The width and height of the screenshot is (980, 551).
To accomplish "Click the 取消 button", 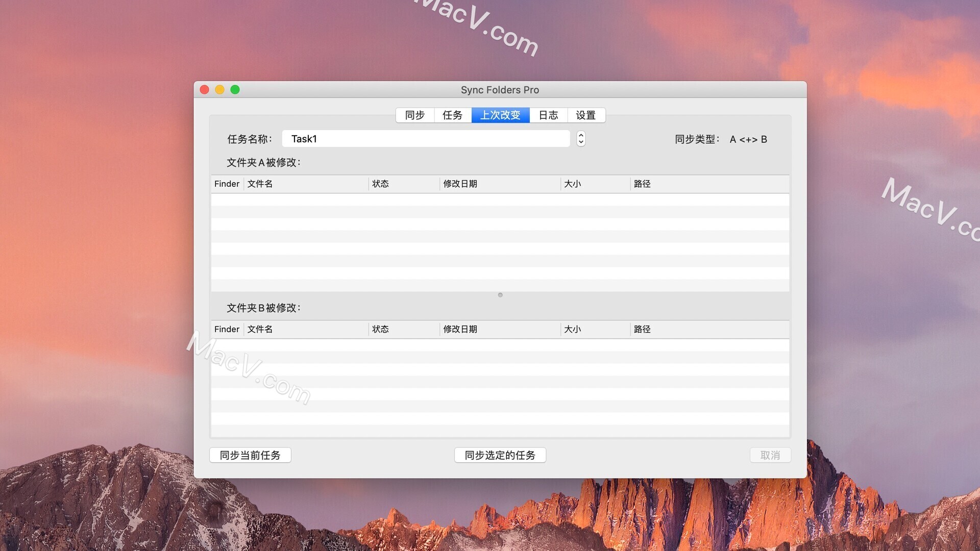I will [x=770, y=455].
